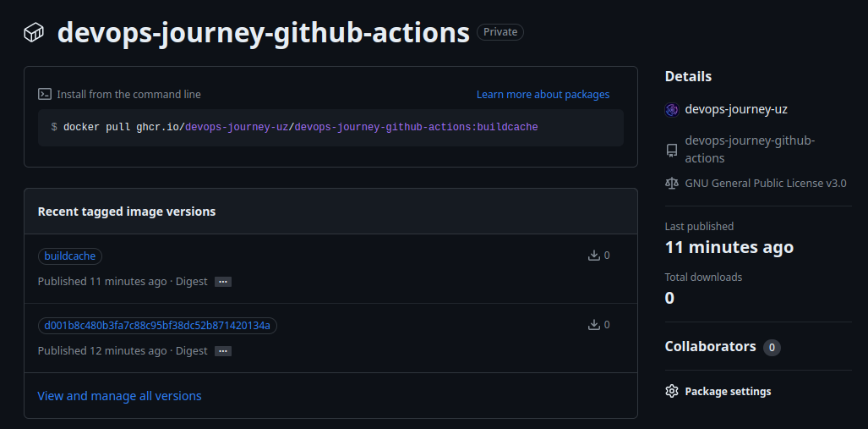Open the devops-journey-github-actions repository link in Details

750,149
